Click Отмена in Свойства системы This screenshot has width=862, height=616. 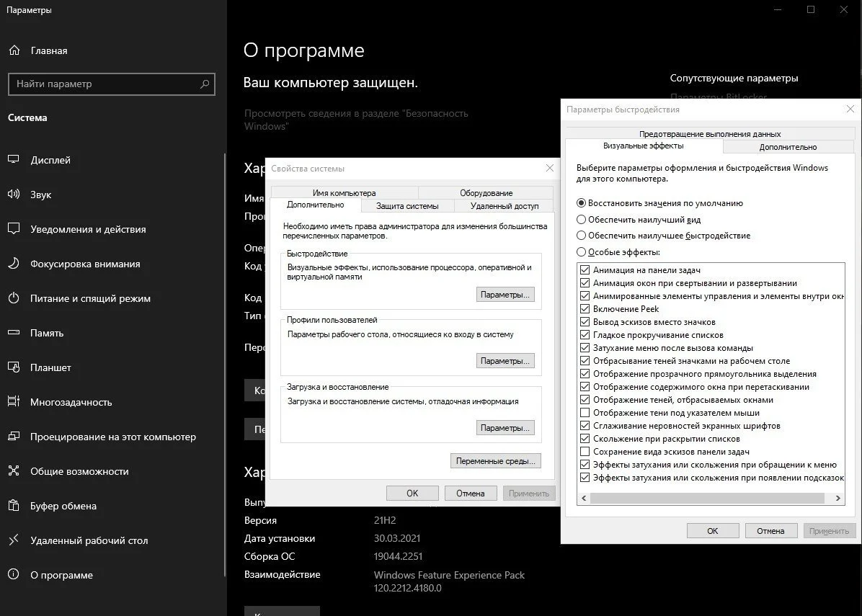471,494
